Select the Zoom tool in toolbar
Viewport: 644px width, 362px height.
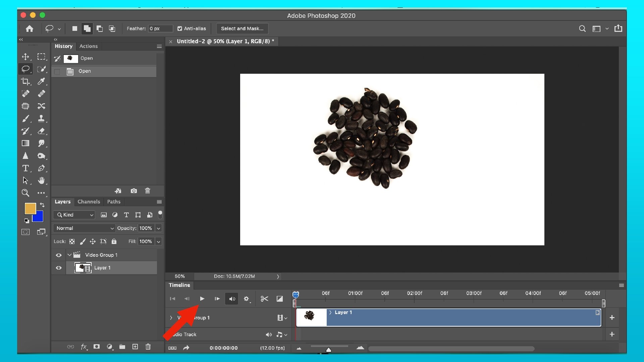[25, 193]
